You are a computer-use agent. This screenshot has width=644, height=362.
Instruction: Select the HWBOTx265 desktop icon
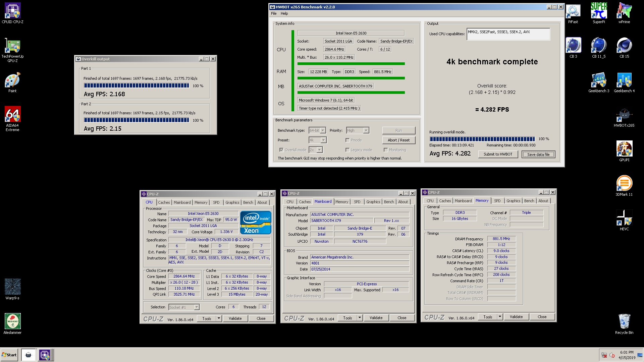624,117
